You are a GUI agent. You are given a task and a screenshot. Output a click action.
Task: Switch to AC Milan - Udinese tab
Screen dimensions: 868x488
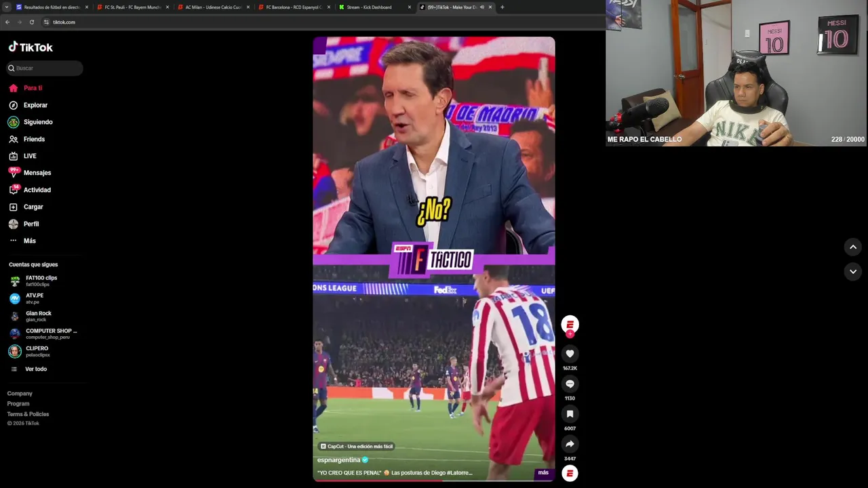[x=213, y=7]
